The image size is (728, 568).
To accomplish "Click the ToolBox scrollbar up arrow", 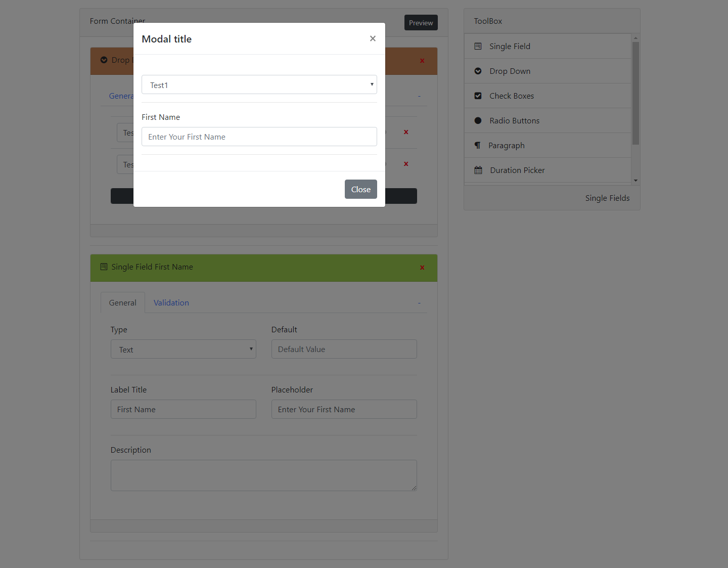I will [635, 38].
